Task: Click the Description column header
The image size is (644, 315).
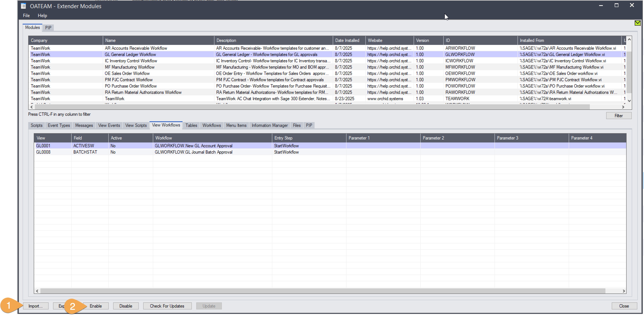Action: 273,40
